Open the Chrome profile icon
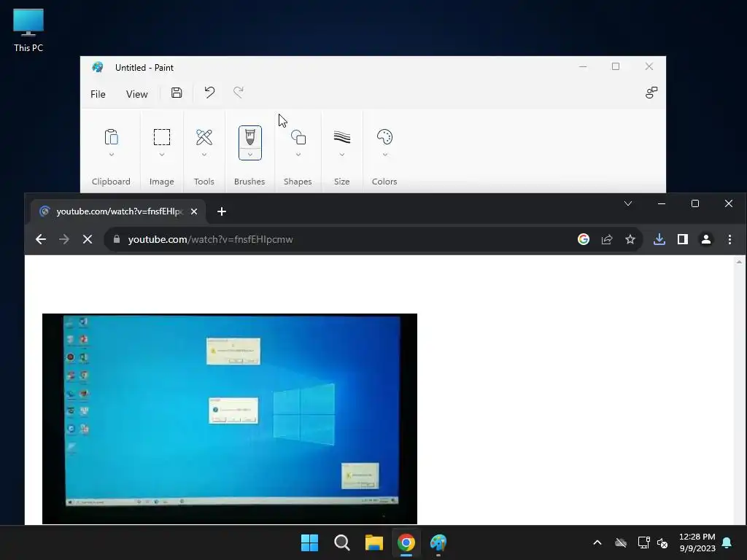This screenshot has width=747, height=560. tap(706, 239)
